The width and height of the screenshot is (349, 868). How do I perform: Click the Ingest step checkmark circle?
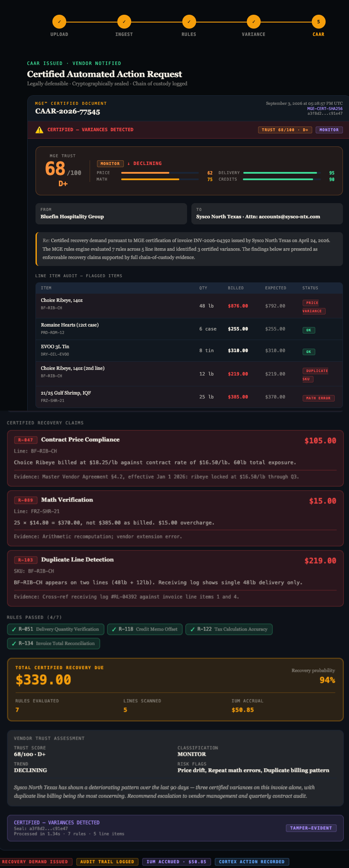pos(124,21)
